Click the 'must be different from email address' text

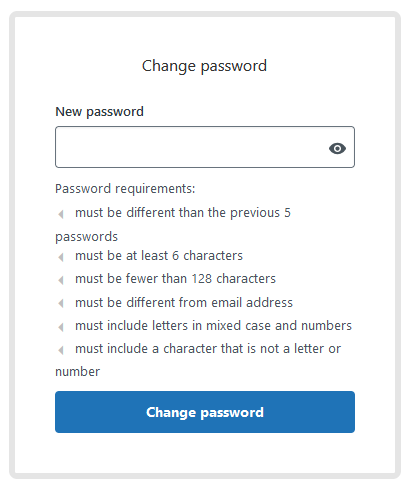(184, 302)
